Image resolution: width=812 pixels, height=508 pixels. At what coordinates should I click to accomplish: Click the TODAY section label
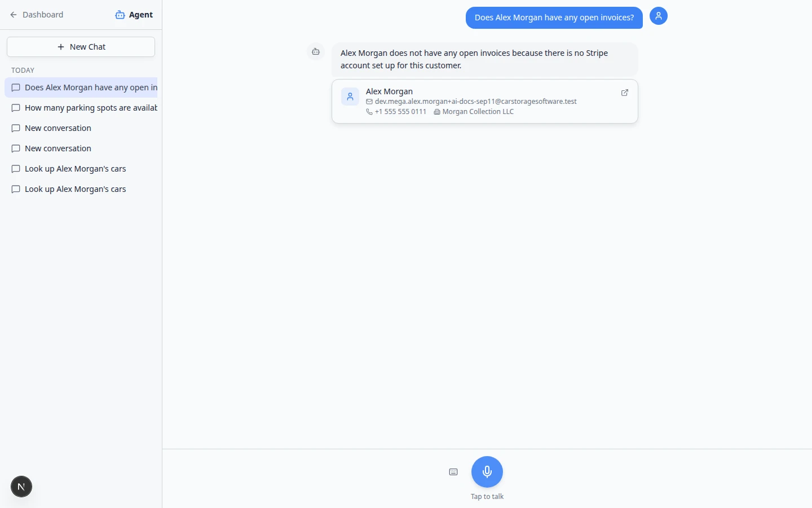pos(23,71)
